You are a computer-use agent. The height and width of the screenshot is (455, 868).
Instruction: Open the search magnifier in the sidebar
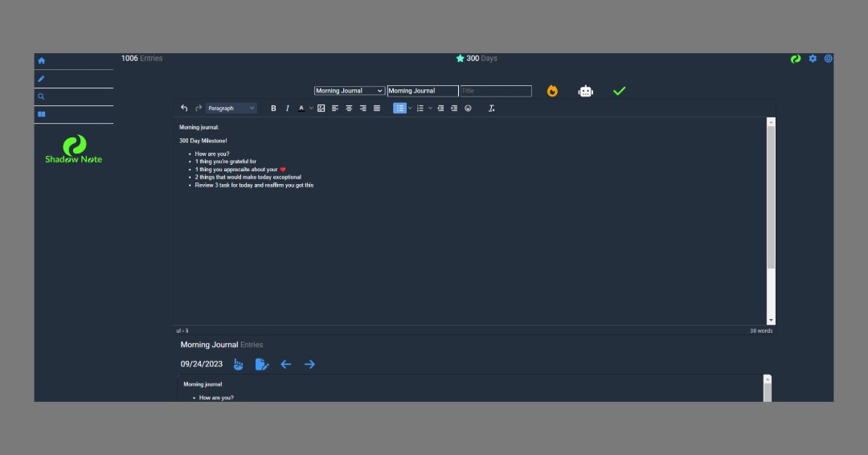(x=41, y=96)
